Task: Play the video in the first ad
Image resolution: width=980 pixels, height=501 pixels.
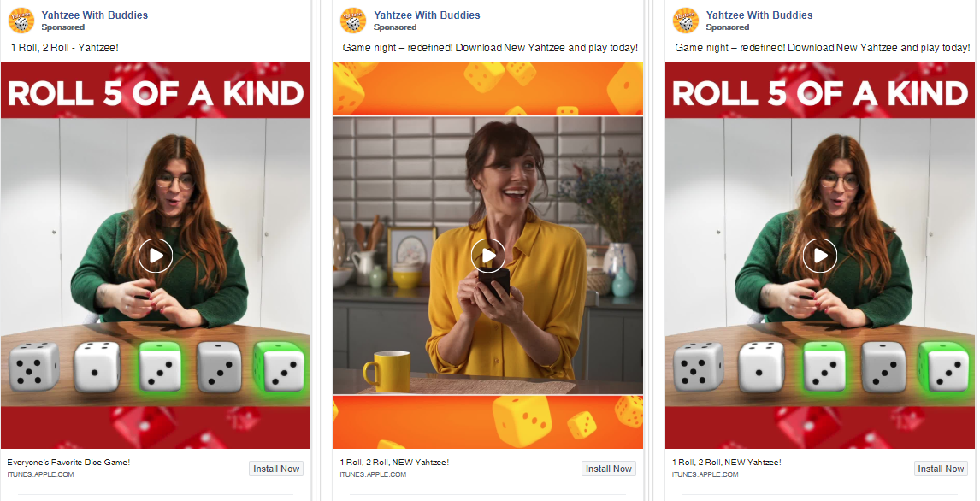Action: 156,256
